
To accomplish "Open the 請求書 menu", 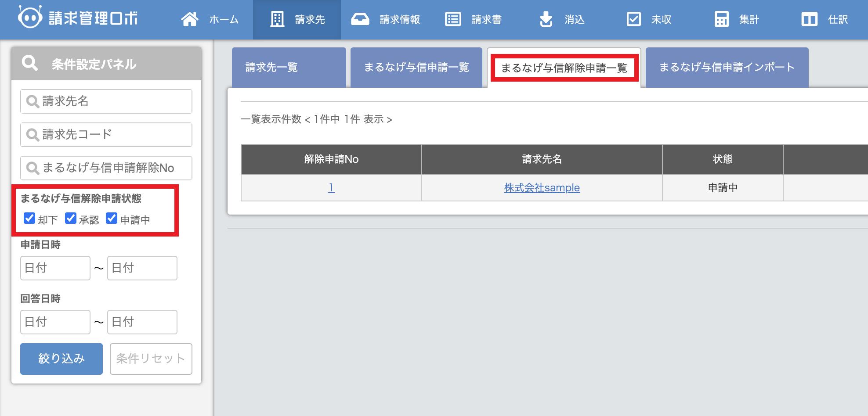I will pos(473,19).
